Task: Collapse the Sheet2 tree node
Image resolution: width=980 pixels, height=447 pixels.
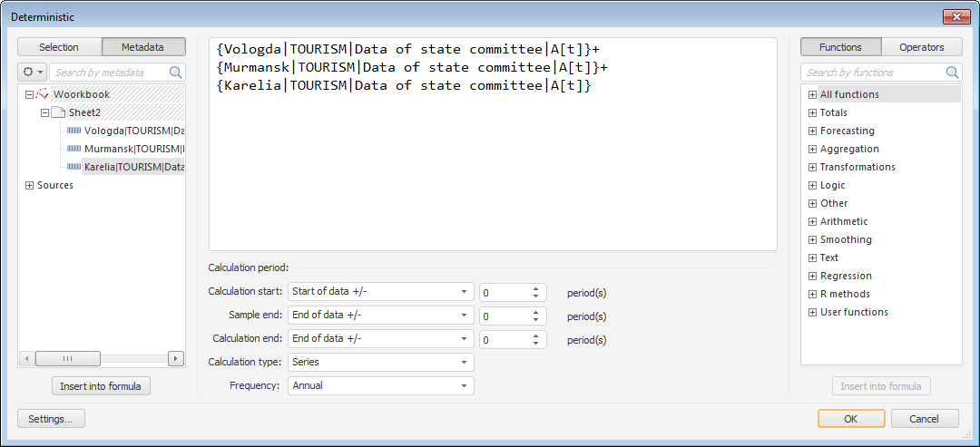Action: point(44,113)
